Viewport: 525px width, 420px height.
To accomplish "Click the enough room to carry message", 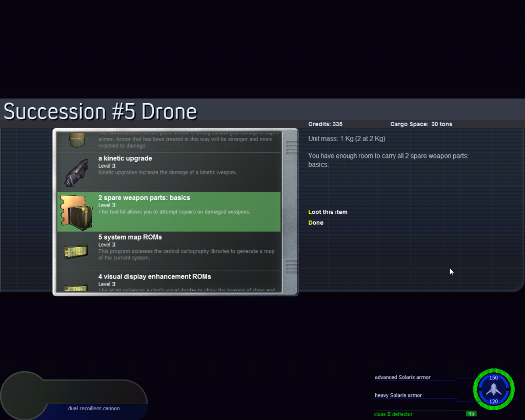I will (389, 160).
